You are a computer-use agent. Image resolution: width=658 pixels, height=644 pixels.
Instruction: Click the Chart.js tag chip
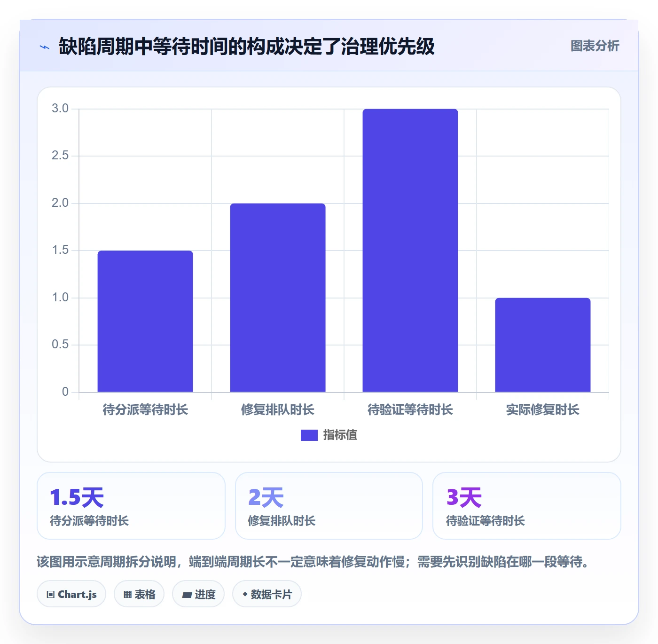click(x=71, y=594)
